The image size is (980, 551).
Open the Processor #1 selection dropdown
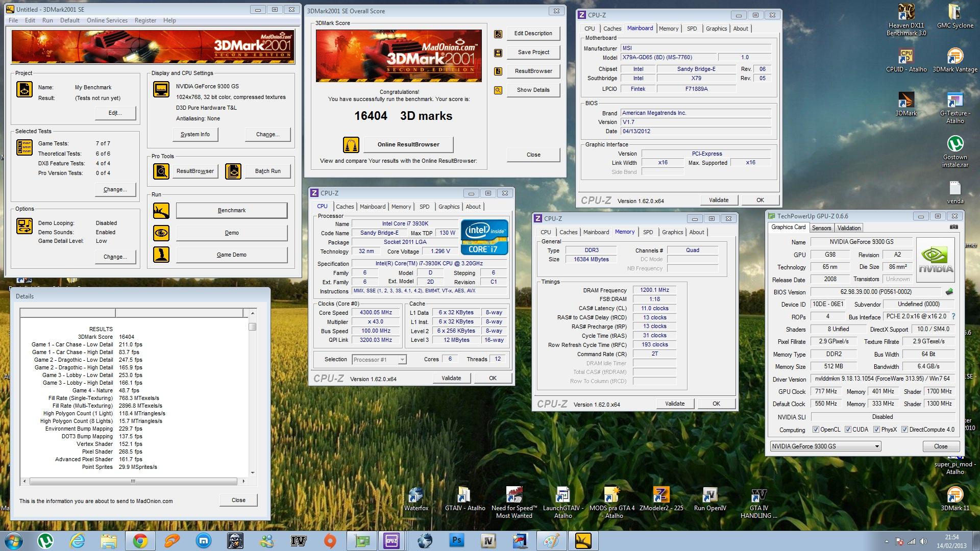click(379, 360)
